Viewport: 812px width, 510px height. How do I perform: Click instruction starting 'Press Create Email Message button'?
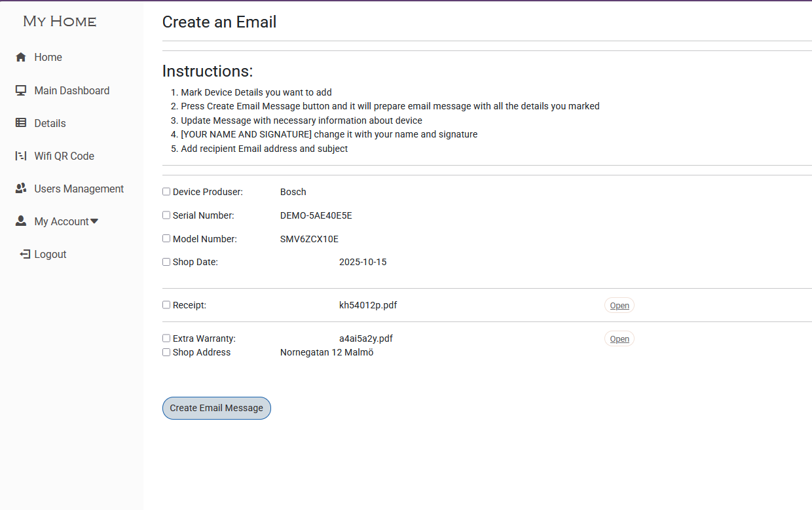(390, 106)
